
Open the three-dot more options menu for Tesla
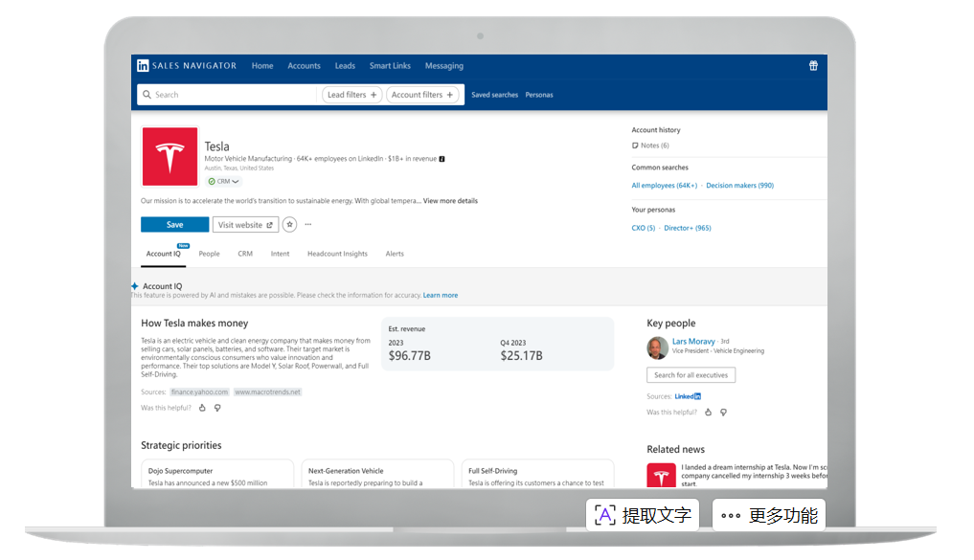point(307,225)
